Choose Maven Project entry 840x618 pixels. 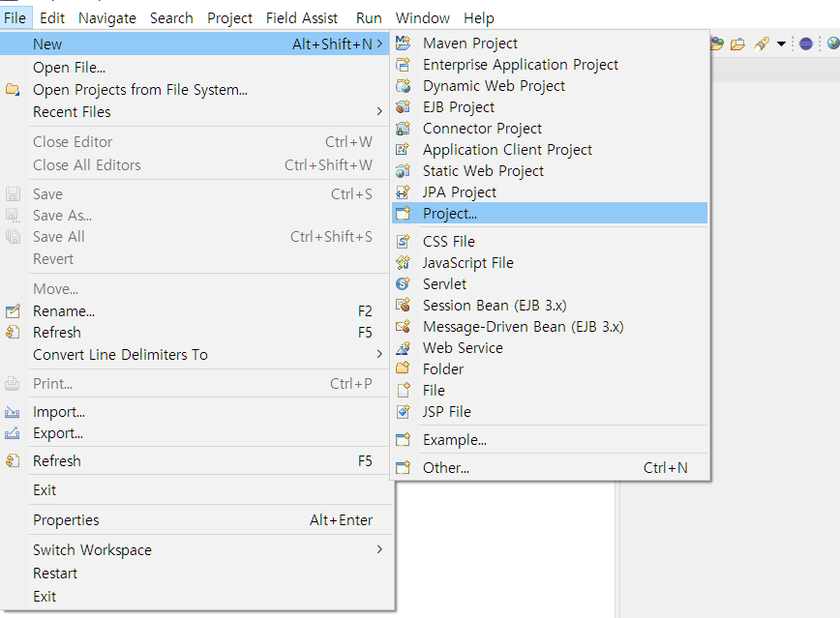[x=550, y=43]
